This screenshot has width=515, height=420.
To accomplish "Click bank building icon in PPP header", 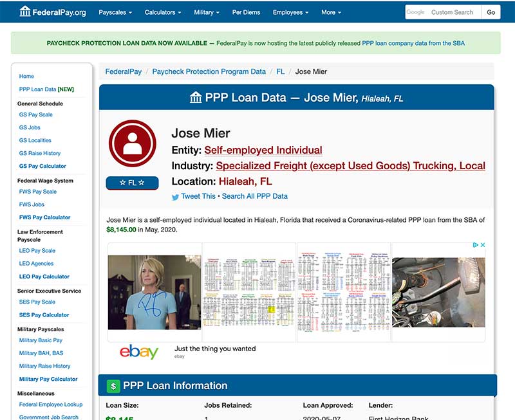I will pyautogui.click(x=196, y=98).
